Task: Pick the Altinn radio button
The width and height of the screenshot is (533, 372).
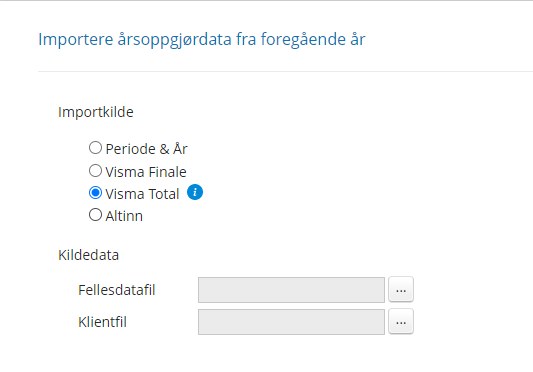Action: (x=96, y=215)
